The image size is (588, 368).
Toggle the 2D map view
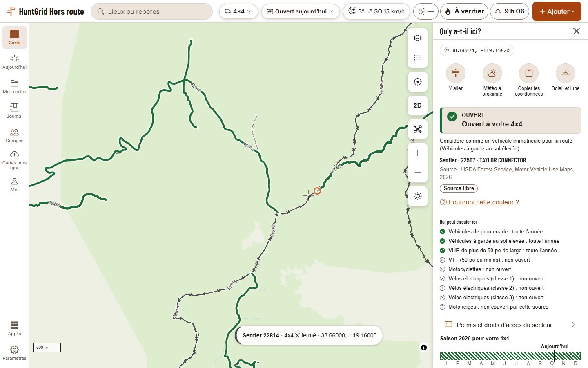tap(417, 105)
